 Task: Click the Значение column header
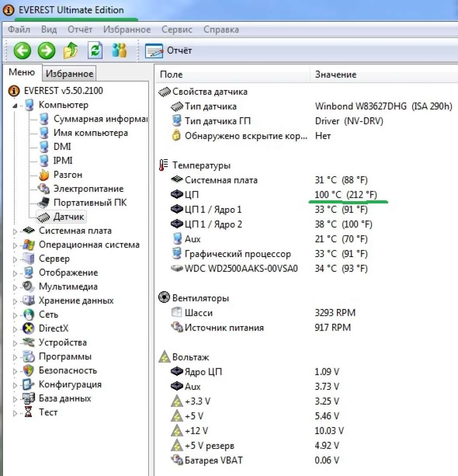(x=384, y=74)
